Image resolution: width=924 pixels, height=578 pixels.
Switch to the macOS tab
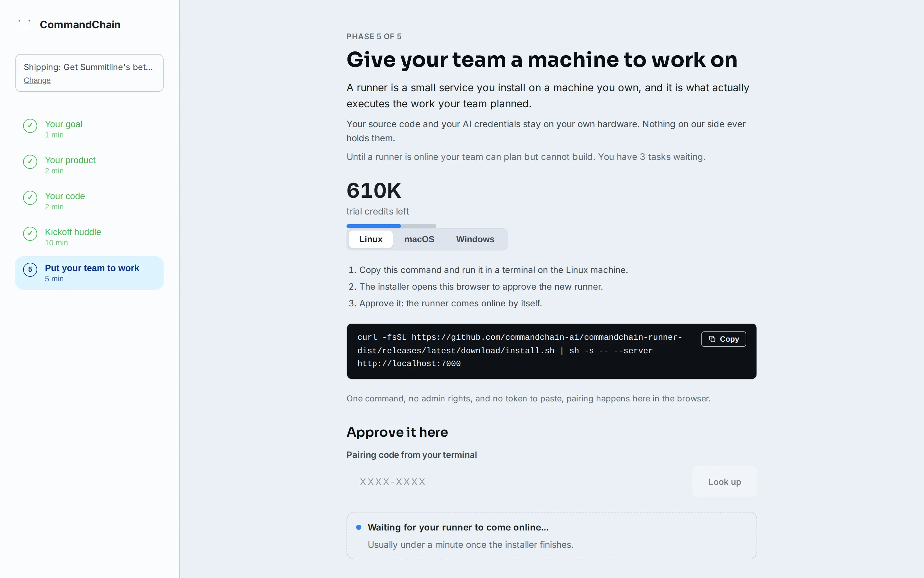419,239
